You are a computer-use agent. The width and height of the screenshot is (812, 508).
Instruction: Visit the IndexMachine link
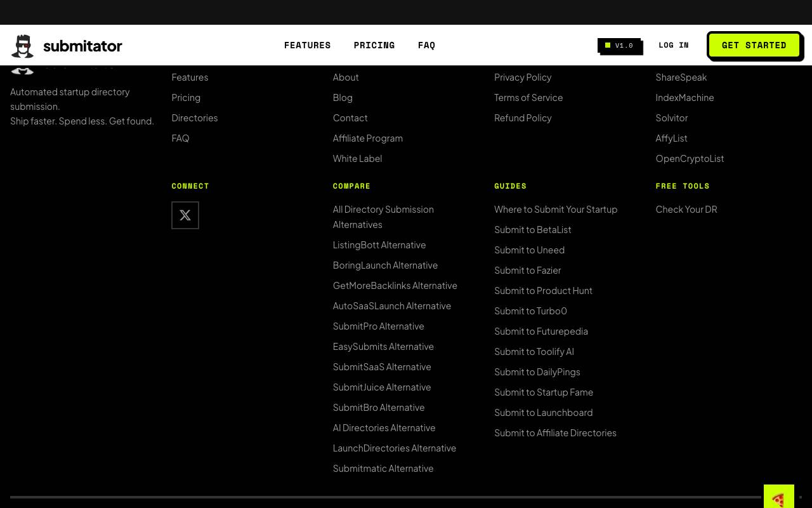click(x=685, y=97)
